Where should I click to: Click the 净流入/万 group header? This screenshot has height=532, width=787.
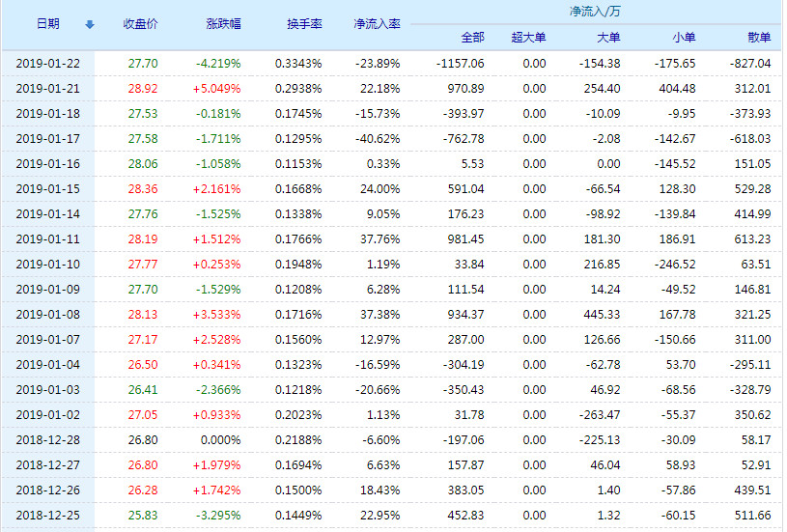(x=594, y=12)
